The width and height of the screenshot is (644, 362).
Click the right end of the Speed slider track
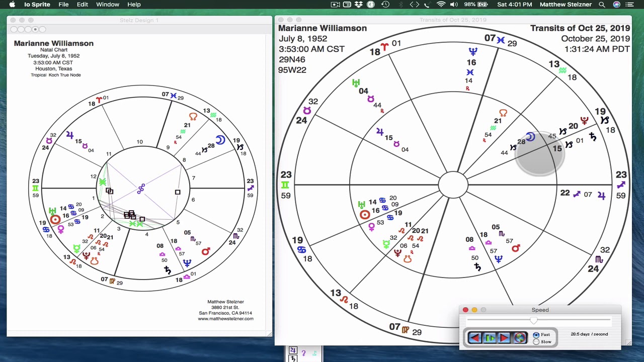tap(609, 320)
